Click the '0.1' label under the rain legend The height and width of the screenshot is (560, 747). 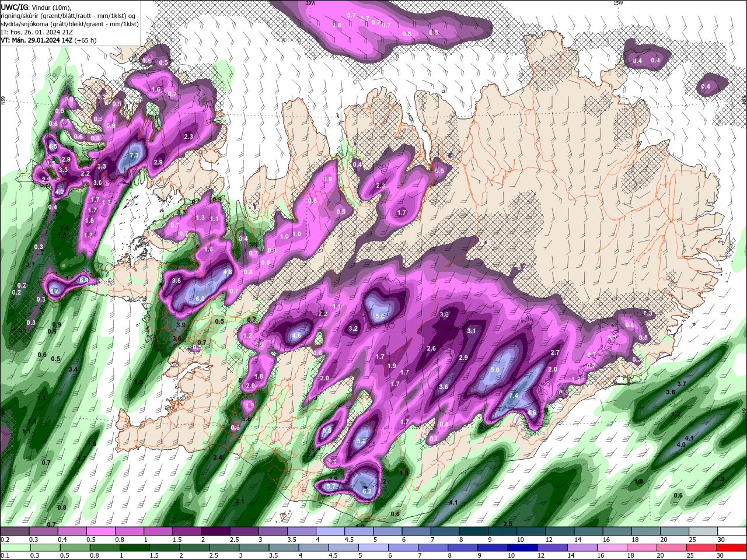point(5,556)
